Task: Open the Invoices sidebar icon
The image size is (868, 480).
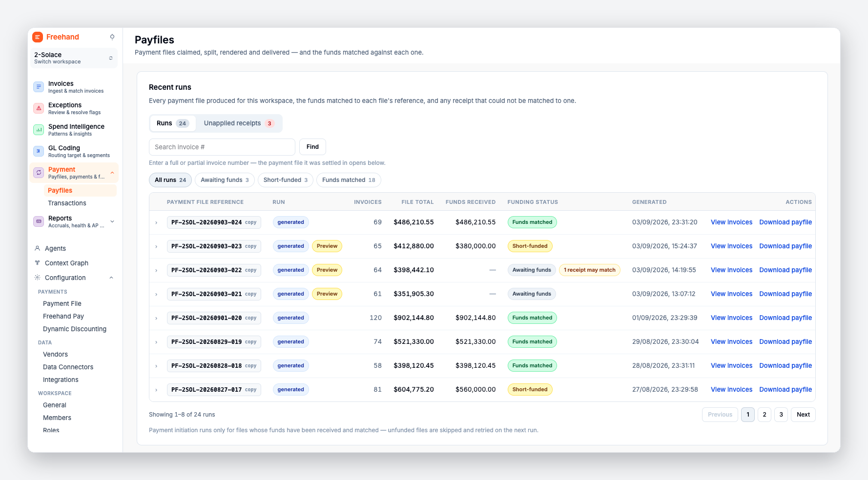Action: 39,87
